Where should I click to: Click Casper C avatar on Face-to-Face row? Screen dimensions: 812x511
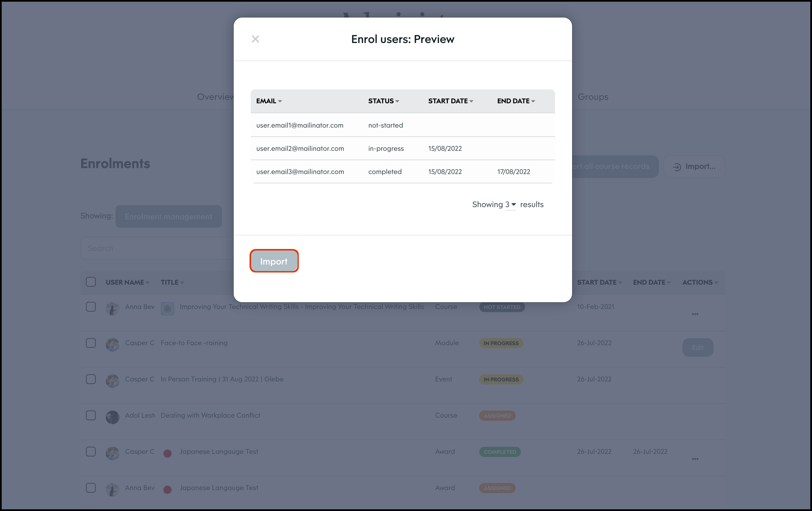(x=112, y=345)
